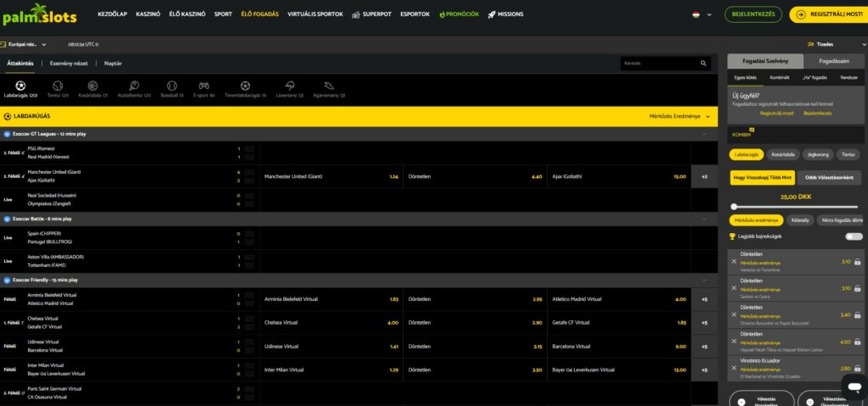Viewport: 868px width, 406px height.
Task: Remove the Dinamo Bucuresti vs Rapid Bucuresti selection
Action: click(x=734, y=314)
